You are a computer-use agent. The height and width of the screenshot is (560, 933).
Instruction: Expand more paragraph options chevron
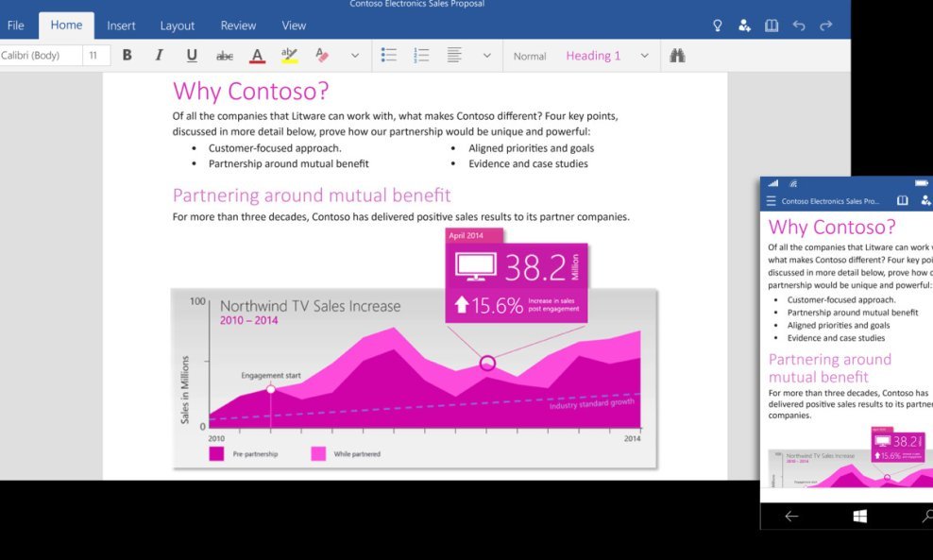click(486, 56)
